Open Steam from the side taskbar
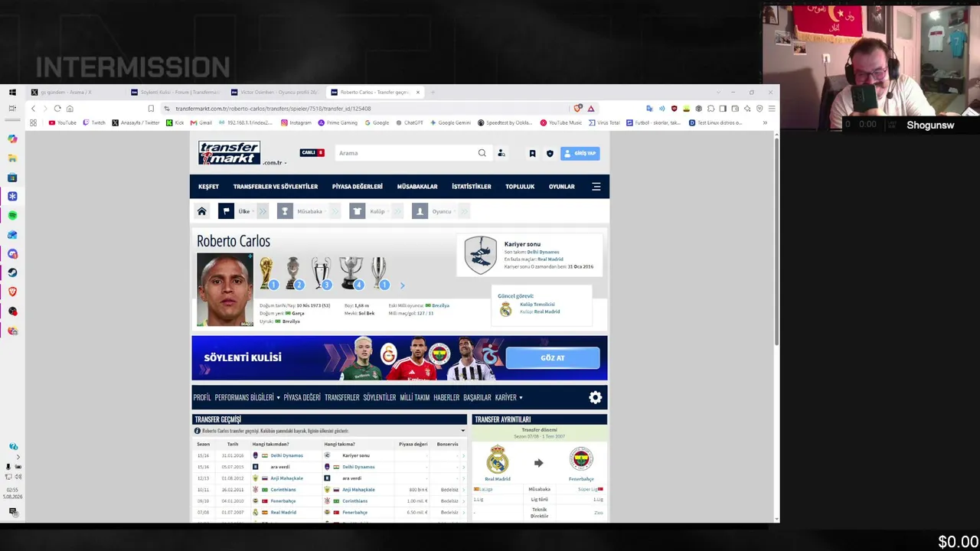 12,272
